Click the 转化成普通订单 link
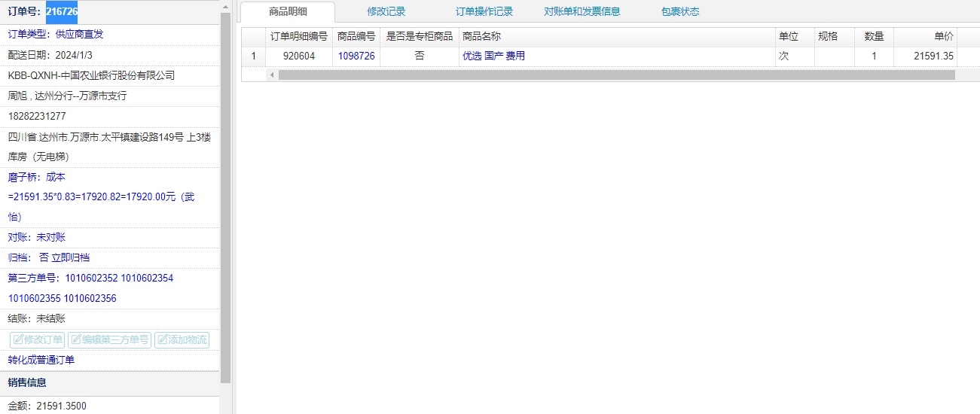The image size is (980, 414). pos(41,360)
